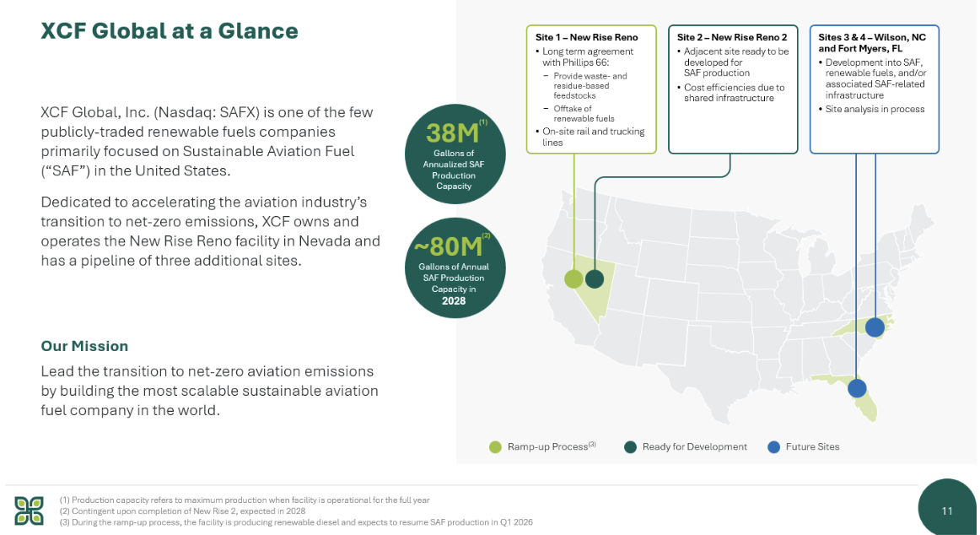Select the blue Florida site marker
The height and width of the screenshot is (535, 980).
click(857, 388)
